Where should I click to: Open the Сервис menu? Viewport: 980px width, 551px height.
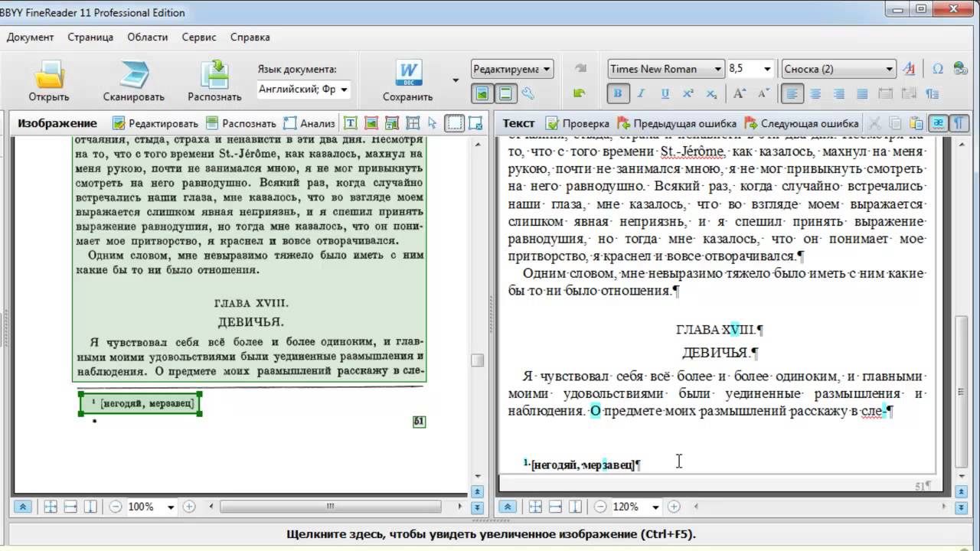[198, 37]
